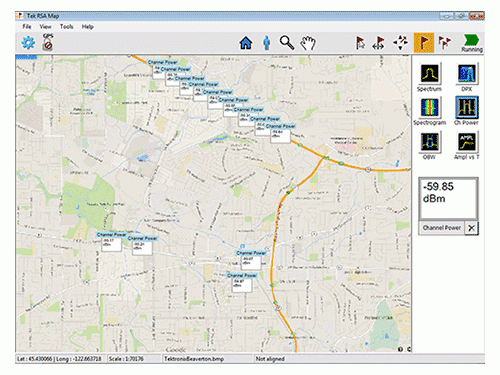The width and height of the screenshot is (500, 375).
Task: Click the four-arrow direction icon
Action: (x=400, y=43)
